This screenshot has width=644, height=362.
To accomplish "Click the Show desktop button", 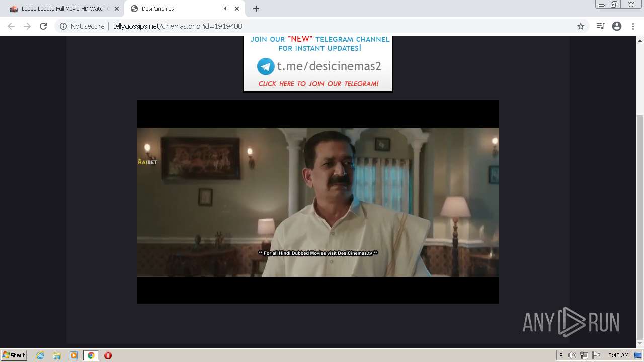I will 638,355.
